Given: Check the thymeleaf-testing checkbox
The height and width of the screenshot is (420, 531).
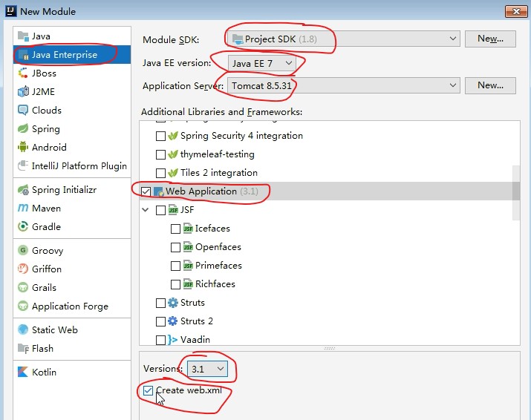Looking at the screenshot, I should 160,154.
